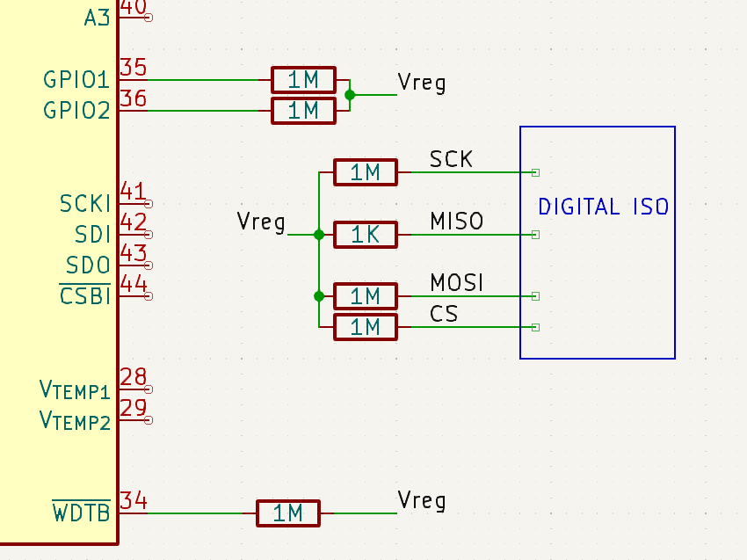747x560 pixels.
Task: Click the junction dot joining GPIO resistors
Action: (350, 95)
